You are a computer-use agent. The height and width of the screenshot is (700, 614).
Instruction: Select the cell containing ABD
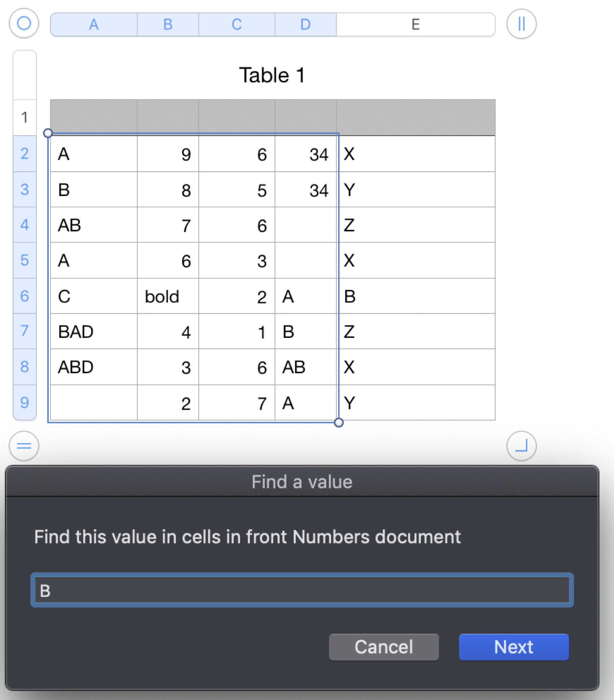(x=94, y=367)
